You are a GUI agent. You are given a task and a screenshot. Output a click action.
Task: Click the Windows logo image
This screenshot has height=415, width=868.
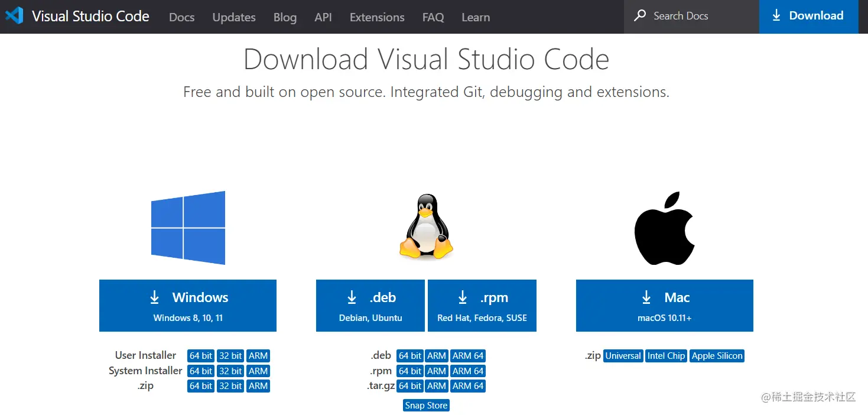(x=188, y=228)
